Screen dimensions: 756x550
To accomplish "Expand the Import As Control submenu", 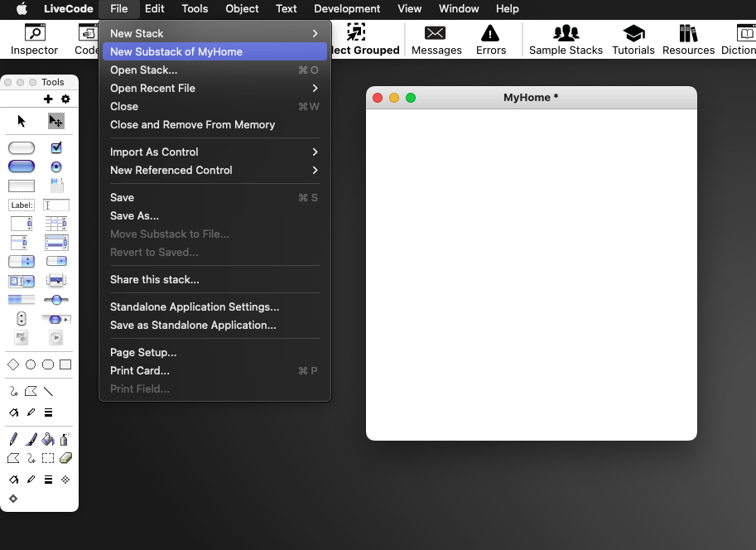I will pyautogui.click(x=214, y=152).
